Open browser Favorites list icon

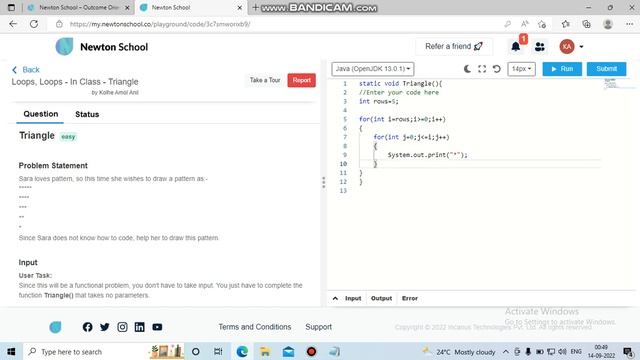(x=565, y=24)
